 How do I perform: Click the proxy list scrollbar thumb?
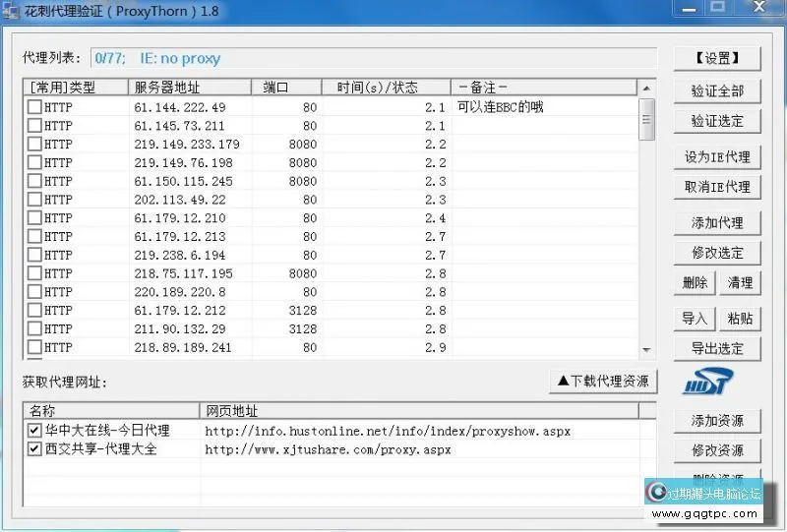(646, 119)
